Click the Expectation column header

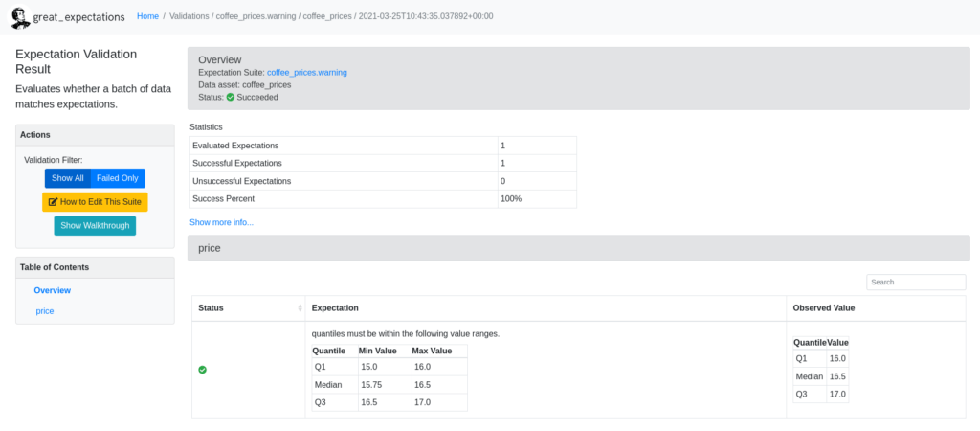tap(335, 308)
